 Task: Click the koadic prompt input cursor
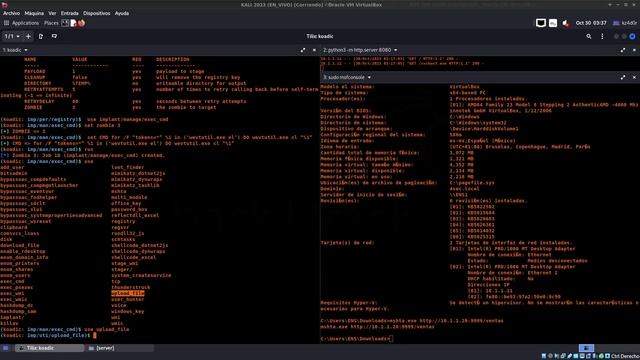[x=95, y=335]
